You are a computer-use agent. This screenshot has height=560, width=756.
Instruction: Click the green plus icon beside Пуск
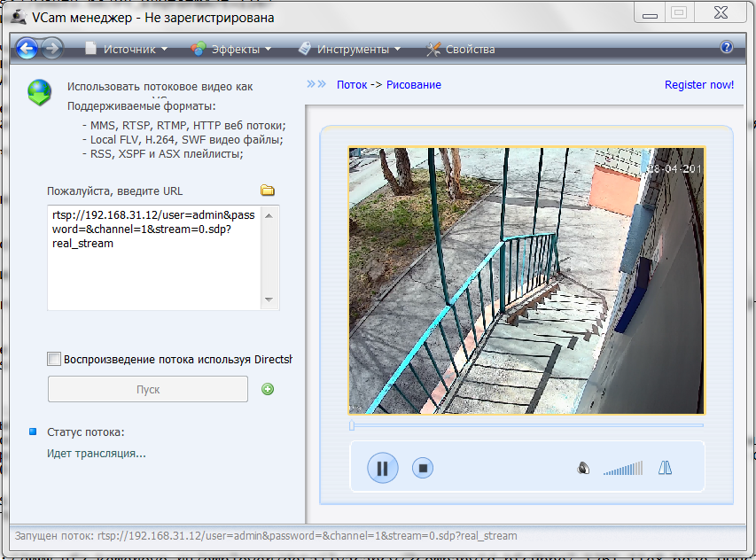click(x=268, y=389)
